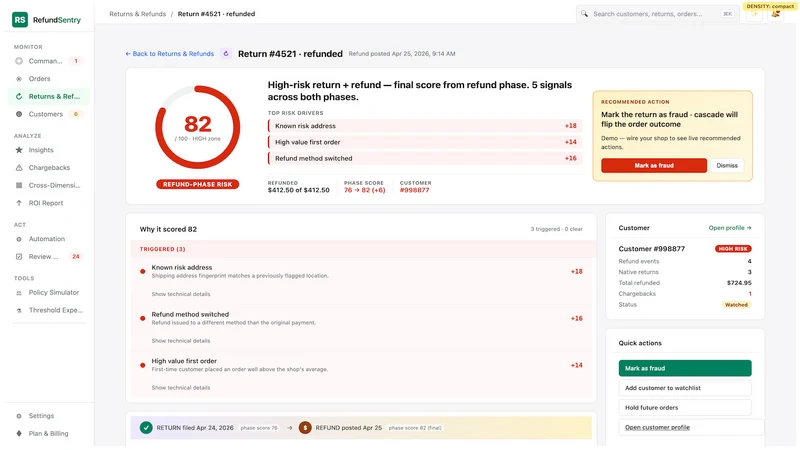Click Open customer profile quick action
Image resolution: width=800 pixels, height=450 pixels.
point(691,427)
